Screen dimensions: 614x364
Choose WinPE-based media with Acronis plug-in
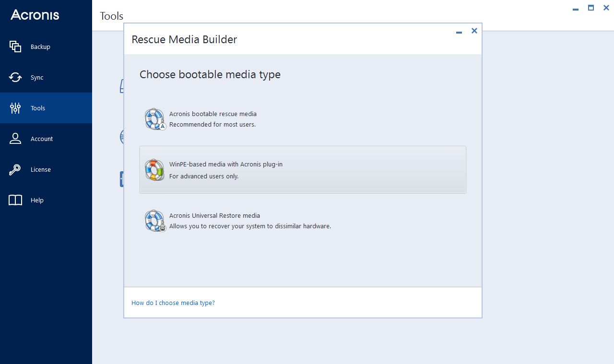303,170
